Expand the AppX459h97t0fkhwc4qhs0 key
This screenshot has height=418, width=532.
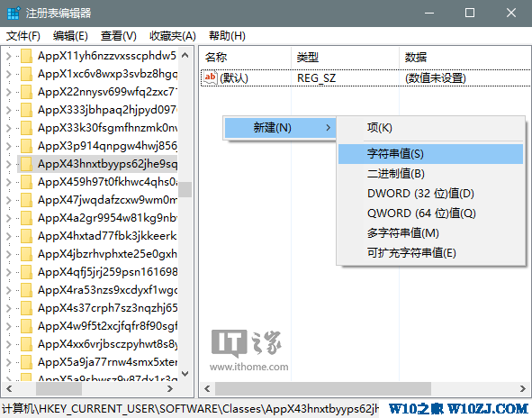[9, 182]
